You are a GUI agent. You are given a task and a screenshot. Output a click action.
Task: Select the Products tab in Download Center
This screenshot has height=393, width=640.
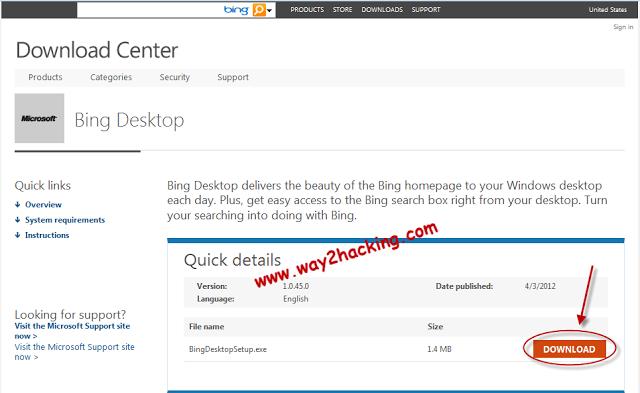pos(45,77)
